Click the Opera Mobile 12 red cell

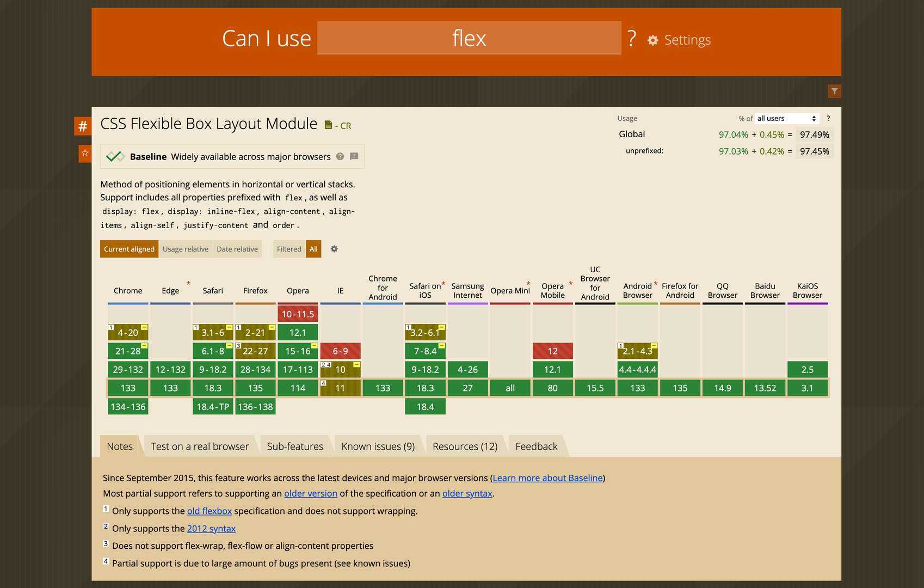coord(552,351)
